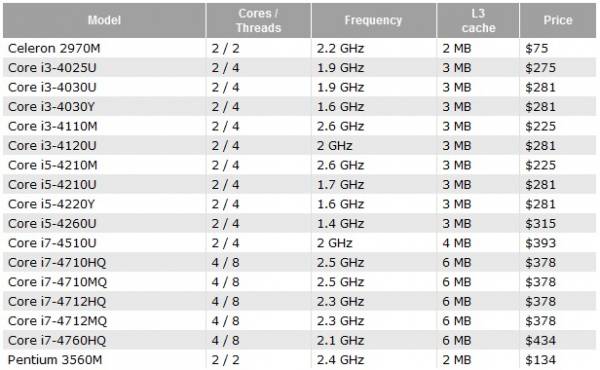Select the Core i5-4260U model cell
The height and width of the screenshot is (370, 600).
104,223
